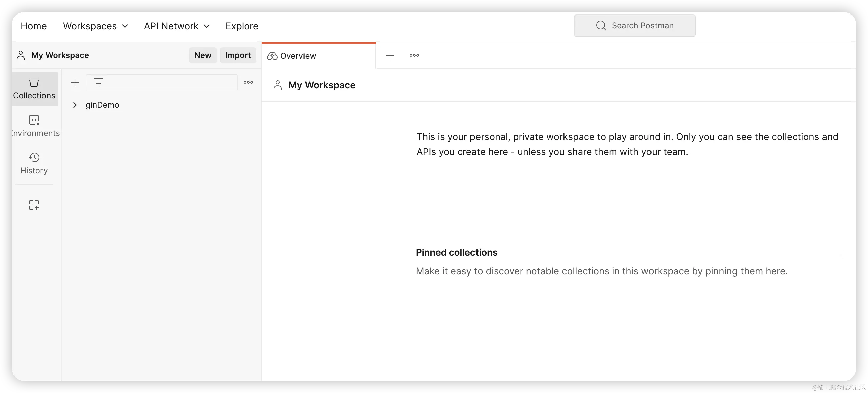Click the My Workspace title in the sidebar

coord(60,55)
